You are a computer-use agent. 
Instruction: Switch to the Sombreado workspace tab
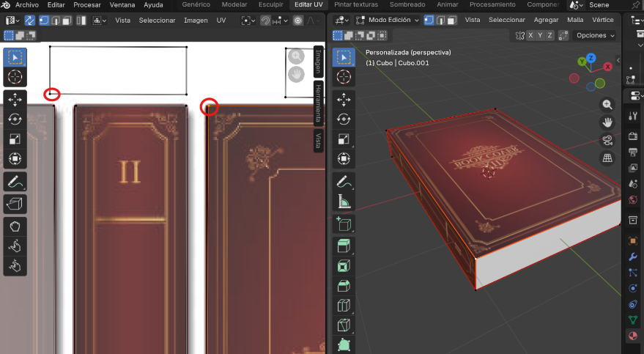pyautogui.click(x=407, y=4)
